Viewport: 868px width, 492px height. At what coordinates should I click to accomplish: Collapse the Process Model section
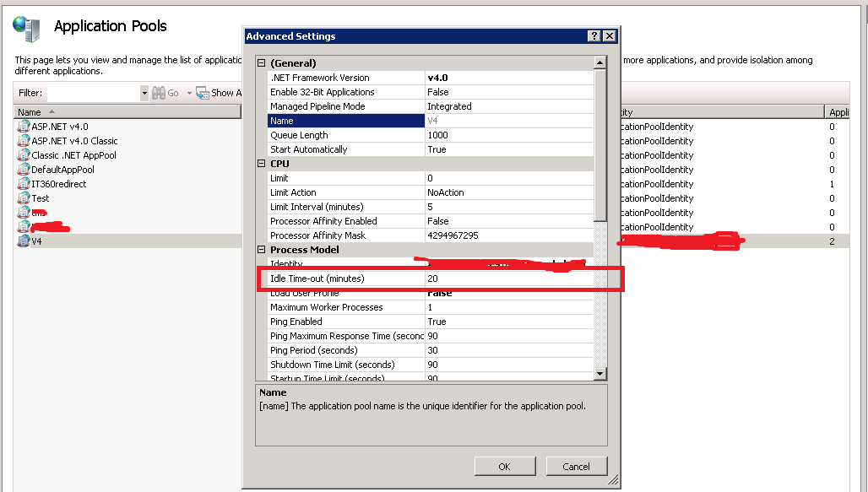pyautogui.click(x=261, y=249)
